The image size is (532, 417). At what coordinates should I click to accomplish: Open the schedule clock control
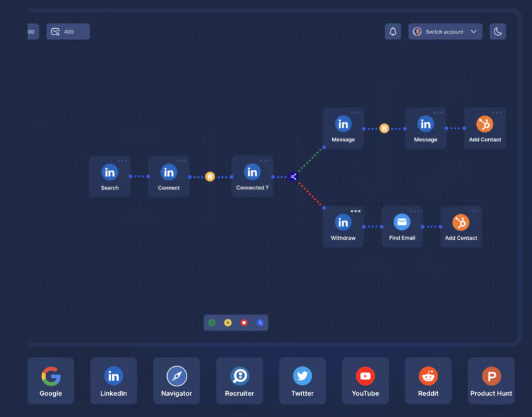[260, 322]
